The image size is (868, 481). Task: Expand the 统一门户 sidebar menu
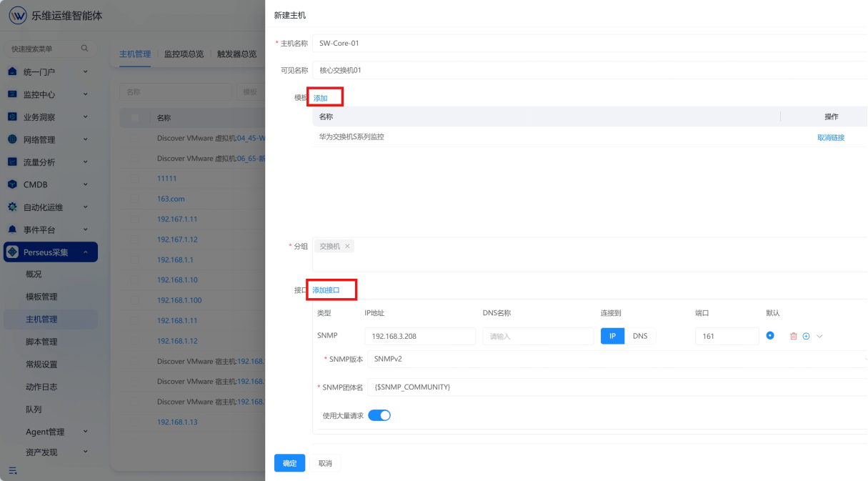click(85, 72)
